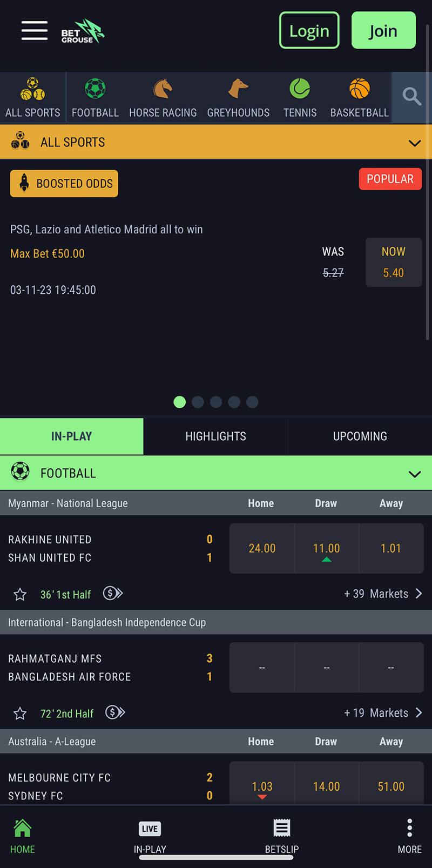Select the last carousel page dot
432x868 pixels.
(252, 402)
